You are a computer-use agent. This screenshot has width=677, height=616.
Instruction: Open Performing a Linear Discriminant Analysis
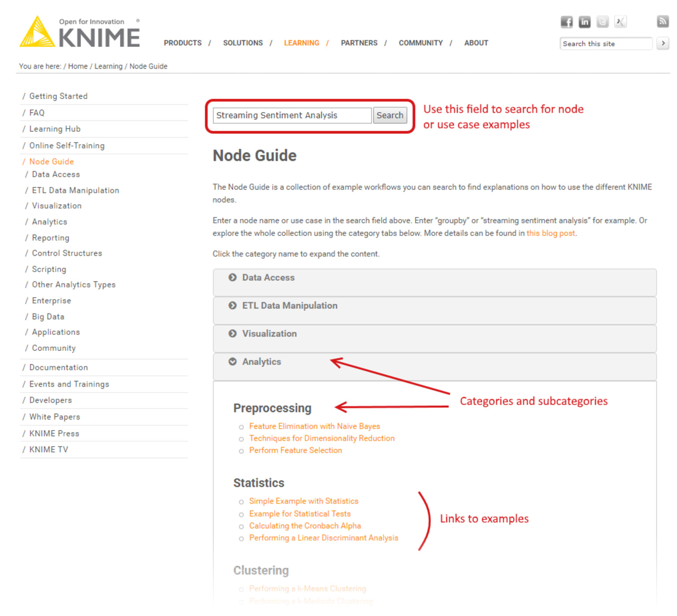point(324,538)
